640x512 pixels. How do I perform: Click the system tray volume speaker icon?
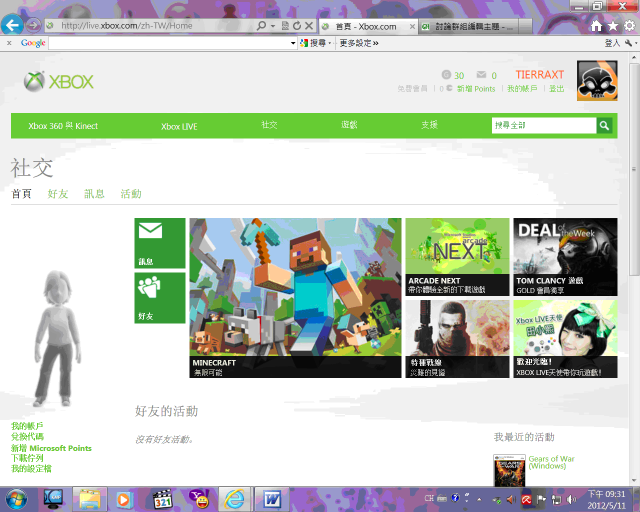click(571, 499)
